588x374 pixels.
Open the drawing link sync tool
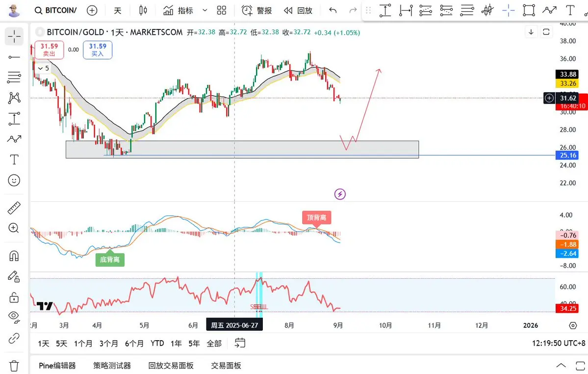tap(14, 338)
